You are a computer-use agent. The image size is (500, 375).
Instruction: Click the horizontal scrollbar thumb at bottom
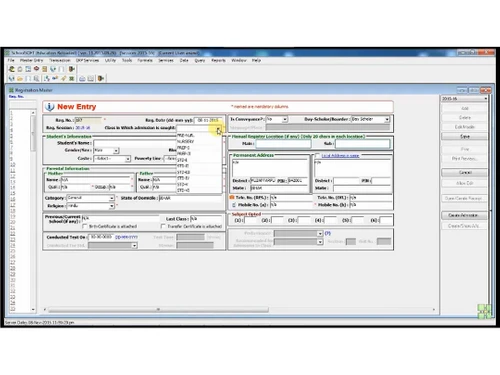(x=158, y=310)
